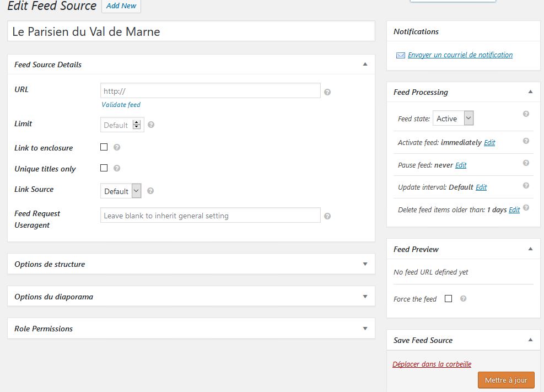Click help icon for Feed state
Screen dimensions: 544x392
click(526, 114)
